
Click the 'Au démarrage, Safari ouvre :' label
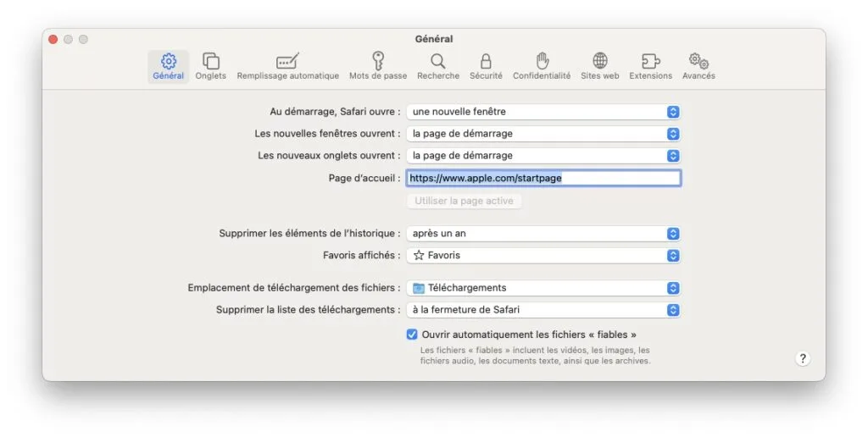335,111
